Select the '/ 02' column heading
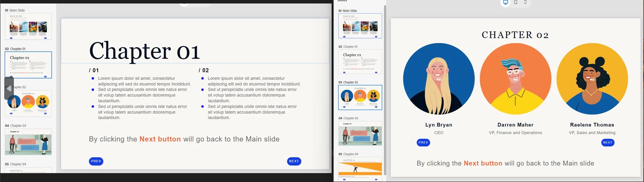 click(x=204, y=70)
